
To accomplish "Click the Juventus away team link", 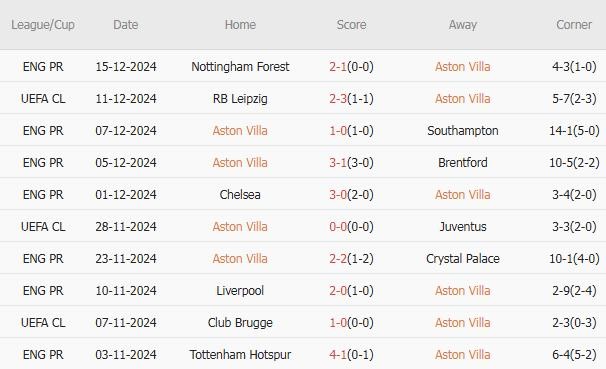I will tap(463, 227).
